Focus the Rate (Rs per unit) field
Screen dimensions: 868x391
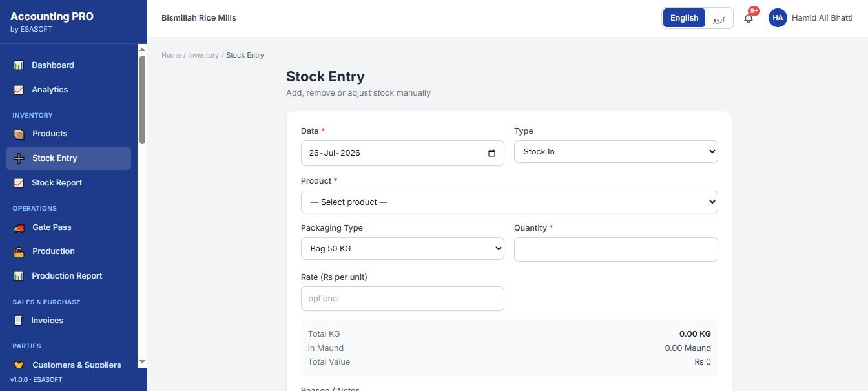(402, 299)
